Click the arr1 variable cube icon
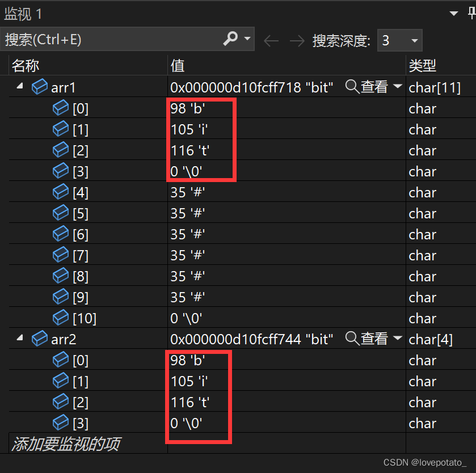Image resolution: width=476 pixels, height=473 pixels. tap(40, 87)
